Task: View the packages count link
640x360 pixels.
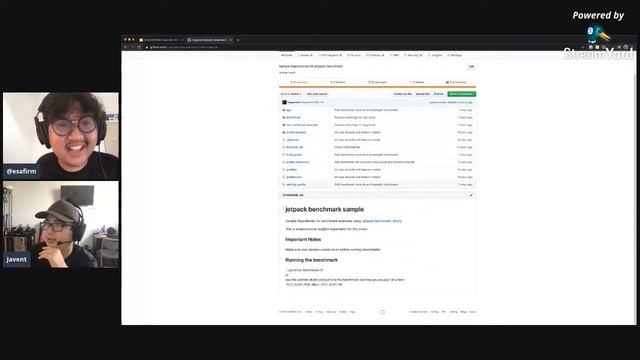Action: pos(378,82)
